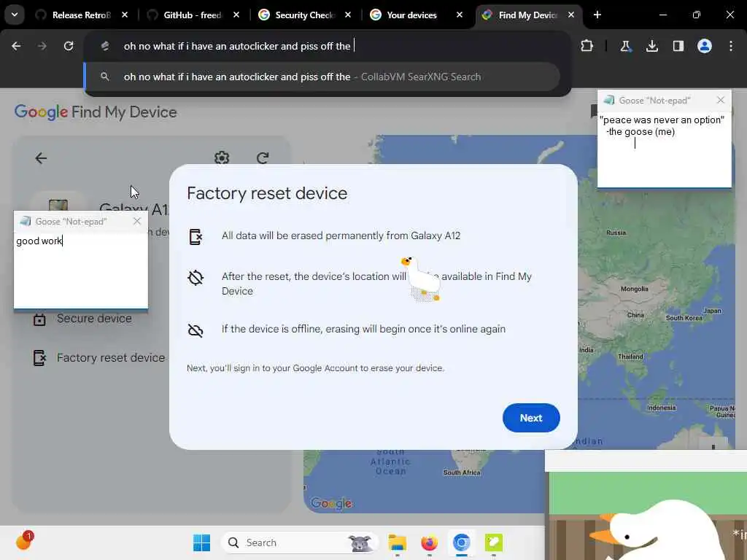Image resolution: width=747 pixels, height=560 pixels.
Task: Open a new browser tab
Action: click(597, 15)
